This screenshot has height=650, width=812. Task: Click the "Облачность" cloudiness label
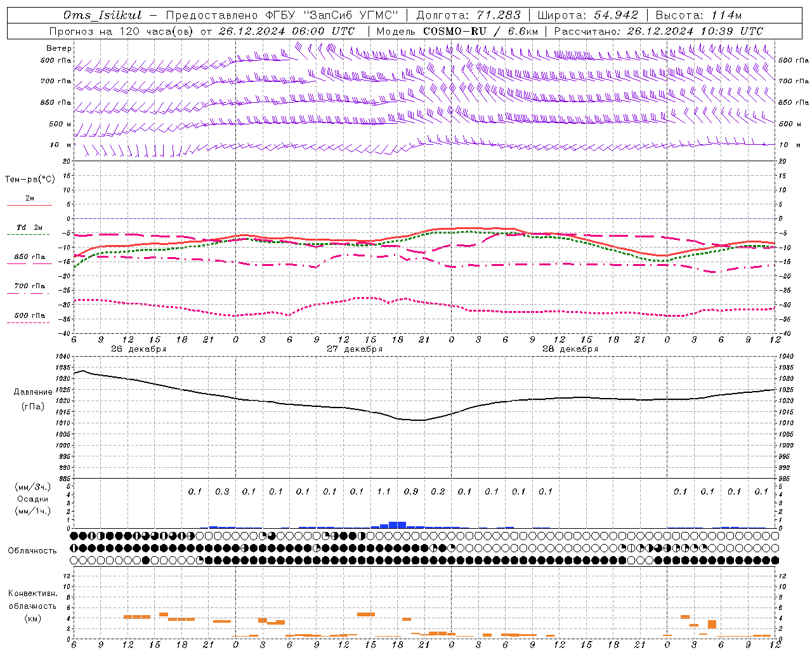pos(32,550)
